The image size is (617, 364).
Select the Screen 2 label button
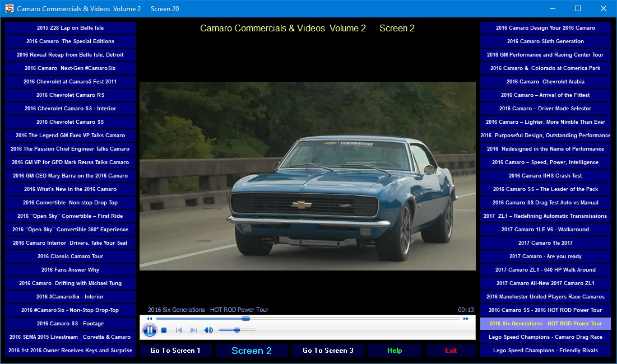click(252, 351)
